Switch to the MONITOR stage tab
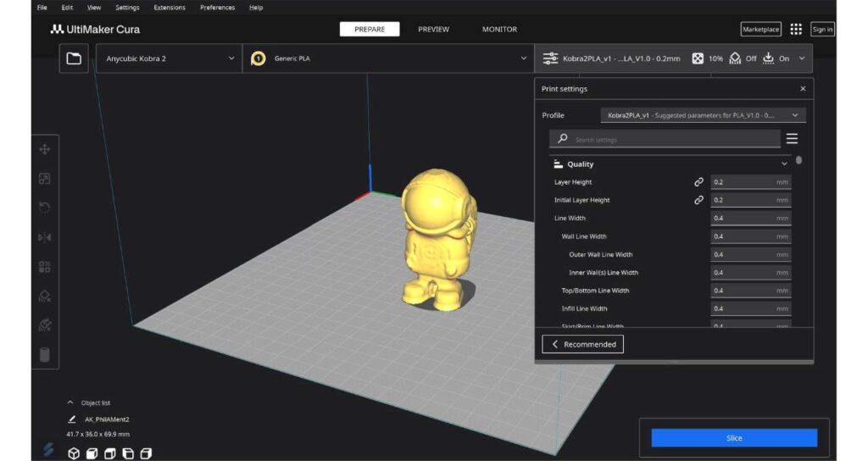This screenshot has height=461, width=868. pos(499,30)
